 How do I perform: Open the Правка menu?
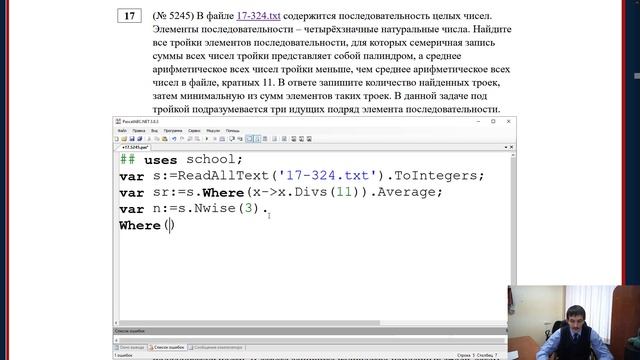click(x=139, y=131)
